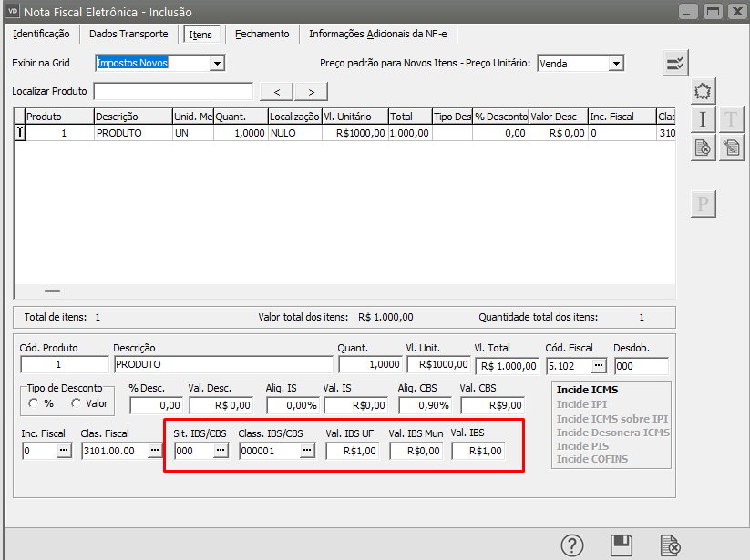The width and height of the screenshot is (750, 560).
Task: Go to next product with '>' button
Action: pyautogui.click(x=311, y=91)
